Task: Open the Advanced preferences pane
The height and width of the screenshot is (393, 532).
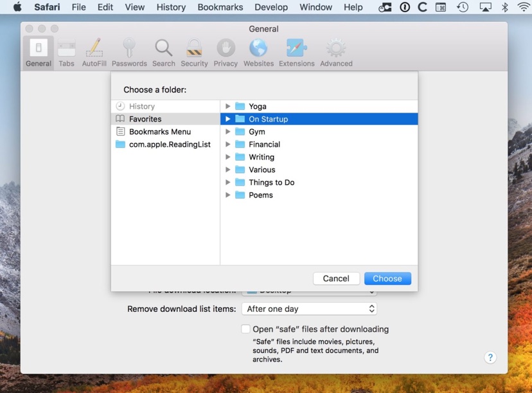Action: [336, 53]
